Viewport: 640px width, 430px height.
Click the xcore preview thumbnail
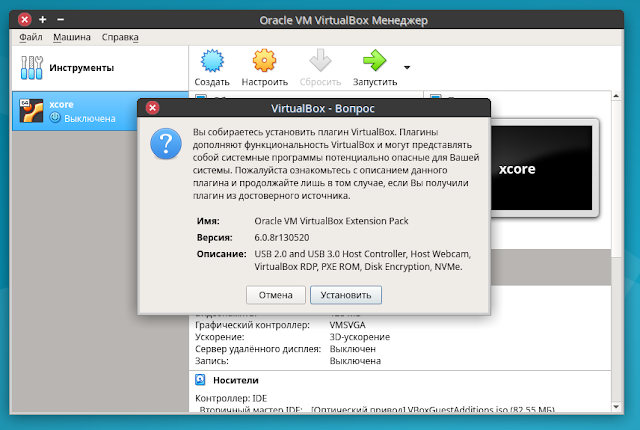point(541,168)
